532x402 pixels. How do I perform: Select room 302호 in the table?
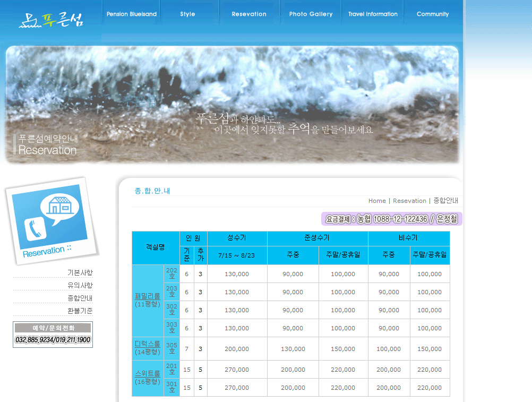[x=171, y=310]
